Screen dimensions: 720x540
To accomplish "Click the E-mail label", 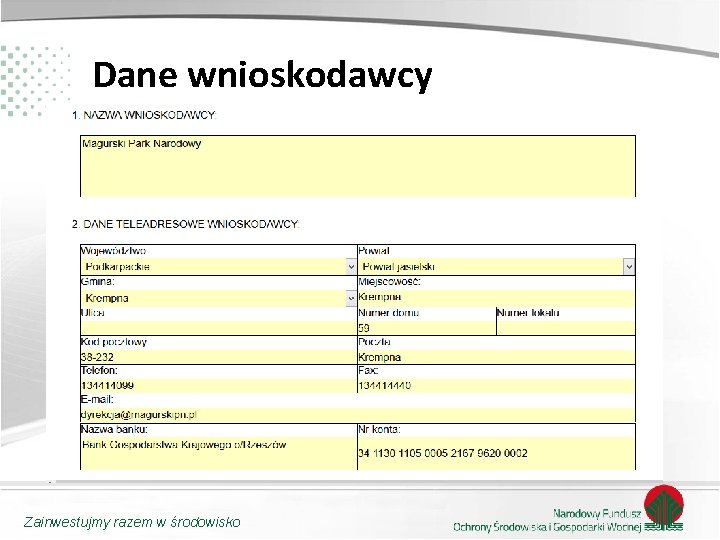I will (x=97, y=399).
